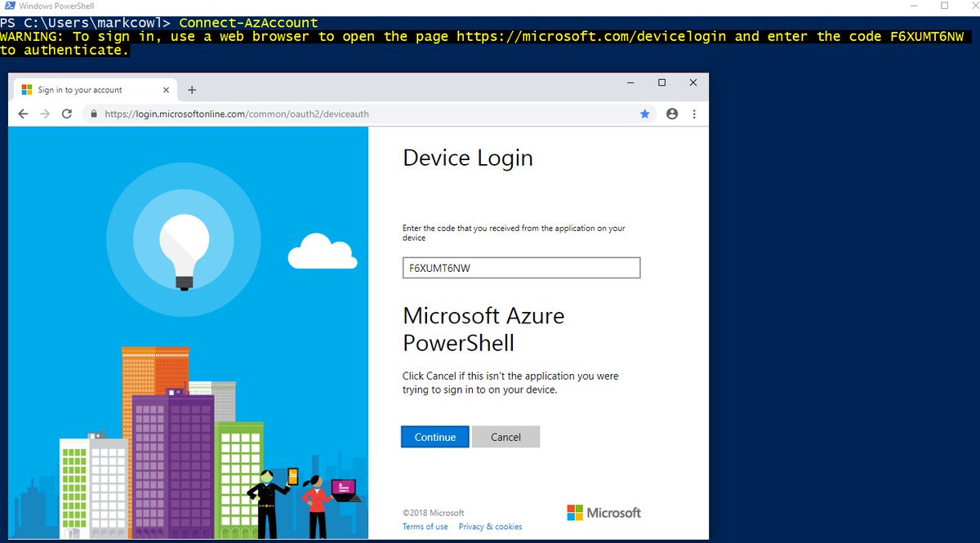The width and height of the screenshot is (980, 543).
Task: Click the Cancel button
Action: click(x=506, y=437)
